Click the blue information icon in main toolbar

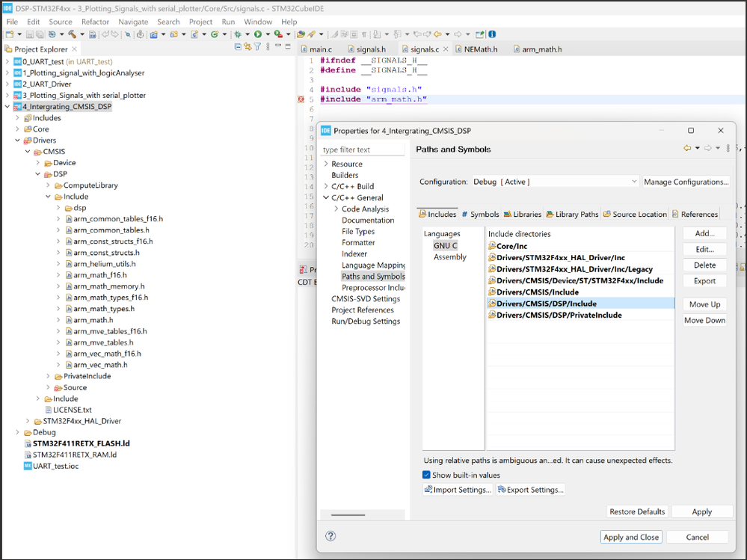(x=492, y=34)
